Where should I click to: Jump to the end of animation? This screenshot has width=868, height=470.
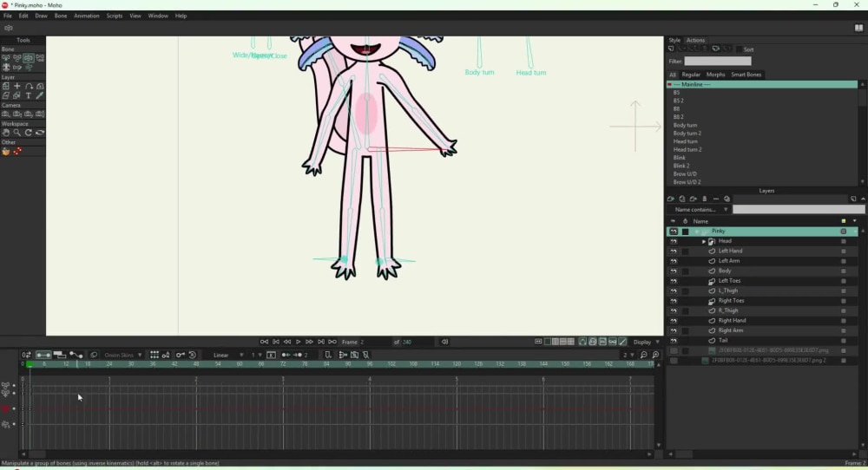332,342
